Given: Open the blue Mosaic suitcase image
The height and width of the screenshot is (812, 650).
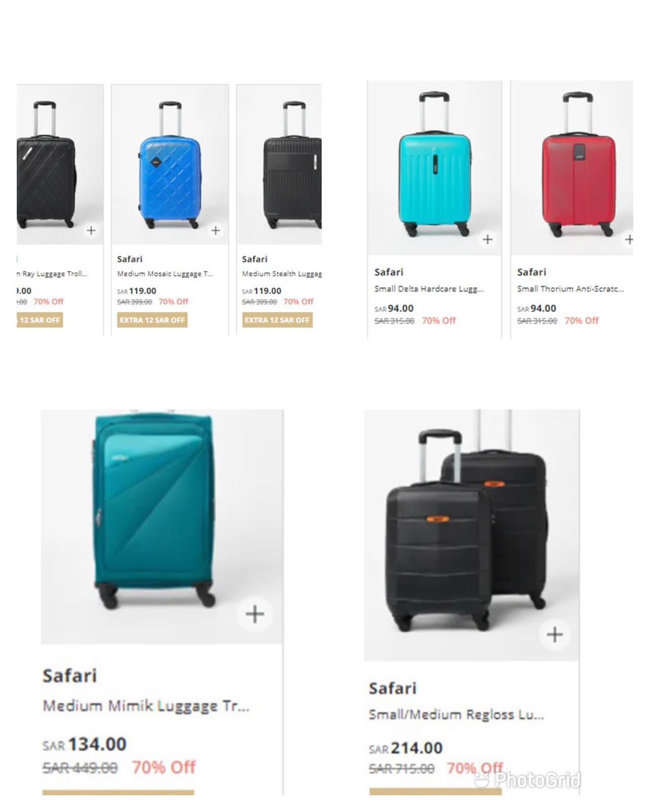Looking at the screenshot, I should point(170,164).
